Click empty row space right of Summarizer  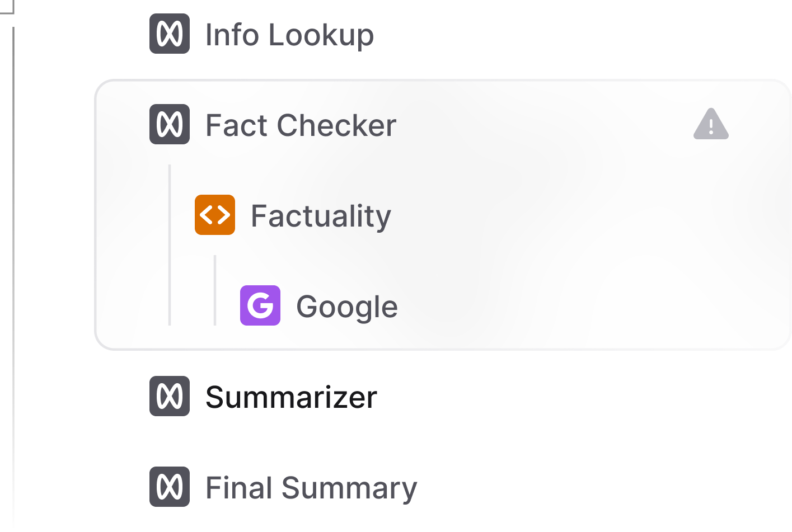(560, 396)
